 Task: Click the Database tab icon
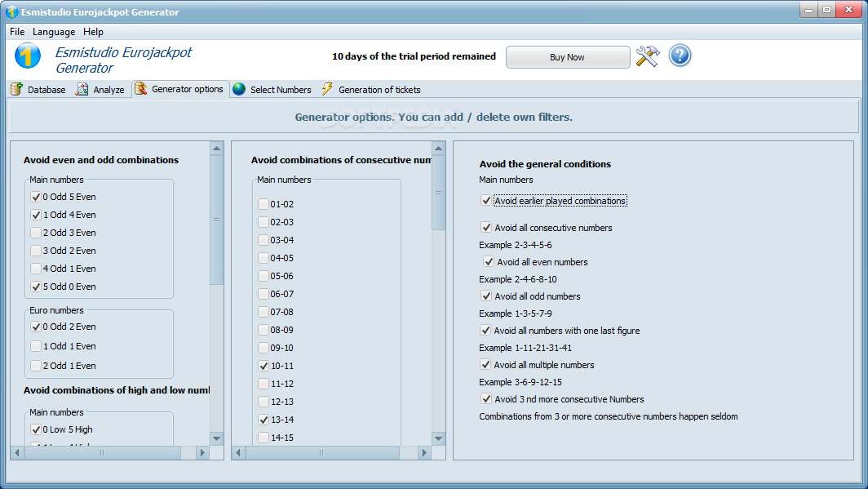(17, 89)
